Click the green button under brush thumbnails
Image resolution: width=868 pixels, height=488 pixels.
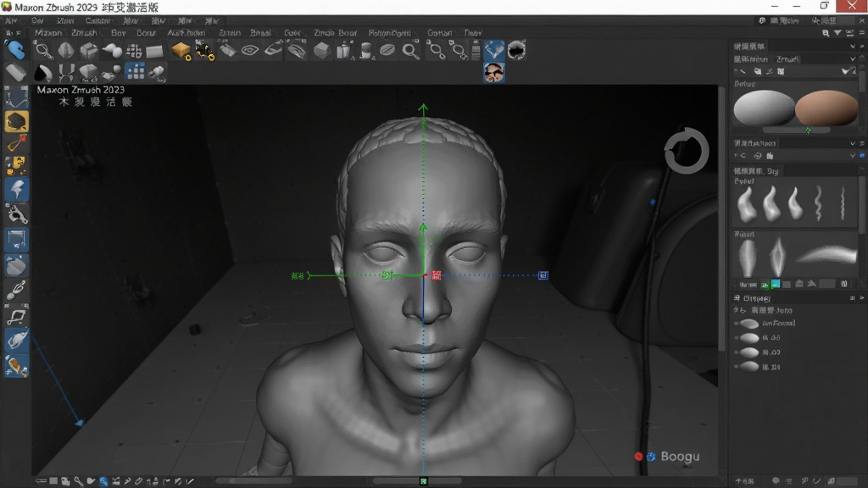click(x=765, y=285)
